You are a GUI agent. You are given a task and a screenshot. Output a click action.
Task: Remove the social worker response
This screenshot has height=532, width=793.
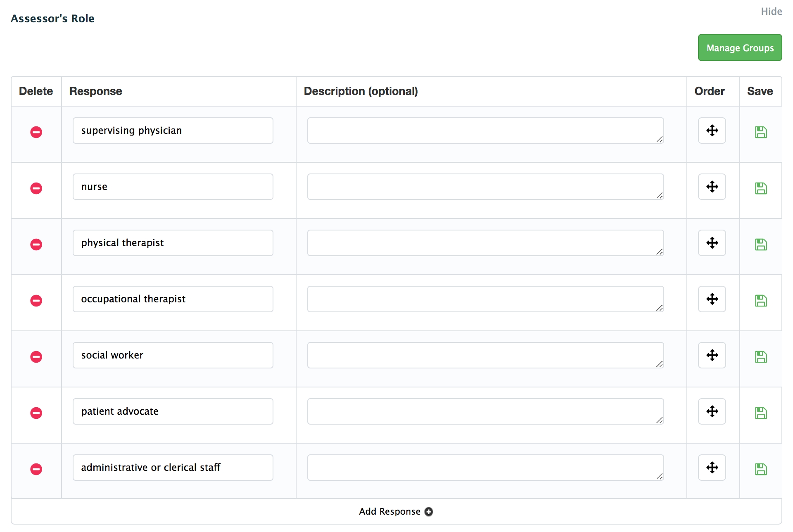click(36, 357)
